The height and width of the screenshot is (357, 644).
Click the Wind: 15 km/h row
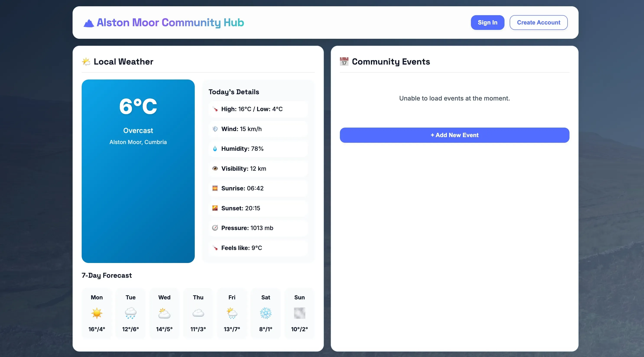258,129
